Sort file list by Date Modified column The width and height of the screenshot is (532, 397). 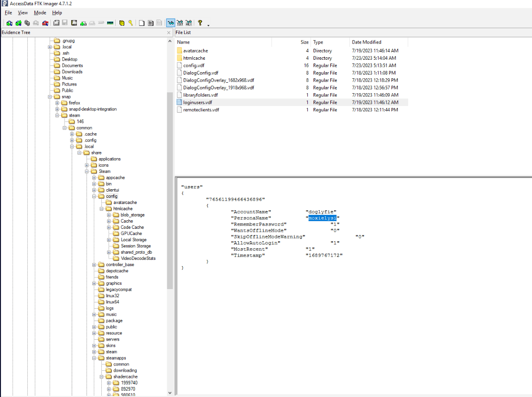[379, 42]
